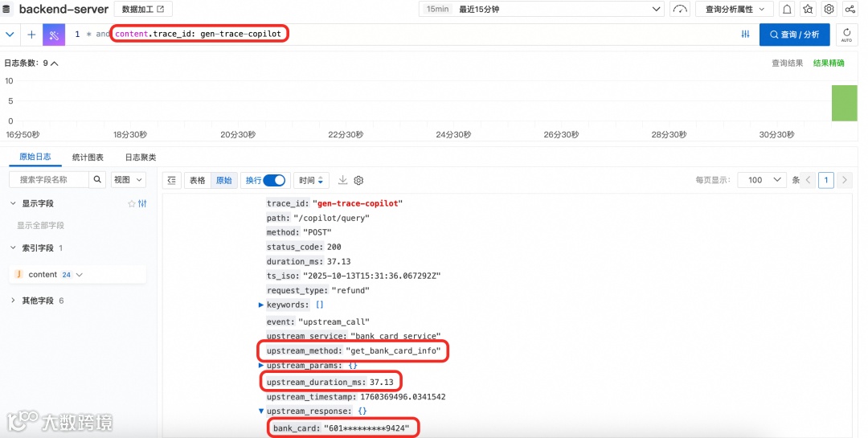Expand the keywords array triangle
The image size is (868, 438).
pyautogui.click(x=261, y=305)
